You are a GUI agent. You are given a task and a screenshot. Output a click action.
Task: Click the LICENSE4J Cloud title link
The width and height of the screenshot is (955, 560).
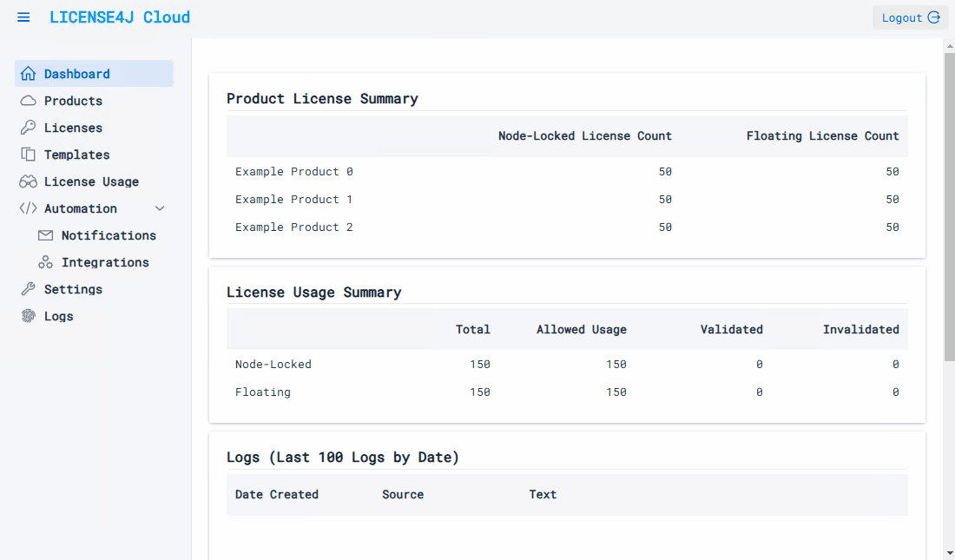120,17
